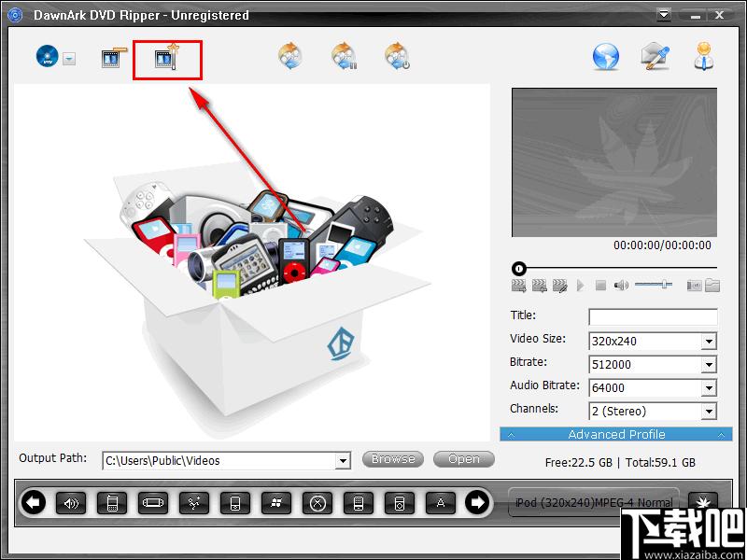
Task: Select the Windows device profile category
Action: click(276, 504)
